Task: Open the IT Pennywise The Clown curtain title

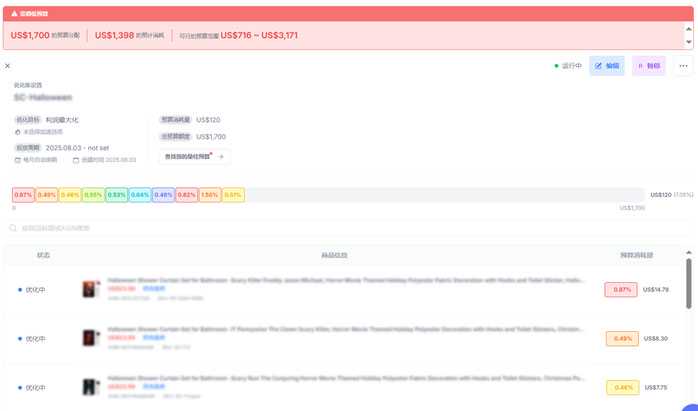Action: click(x=346, y=330)
